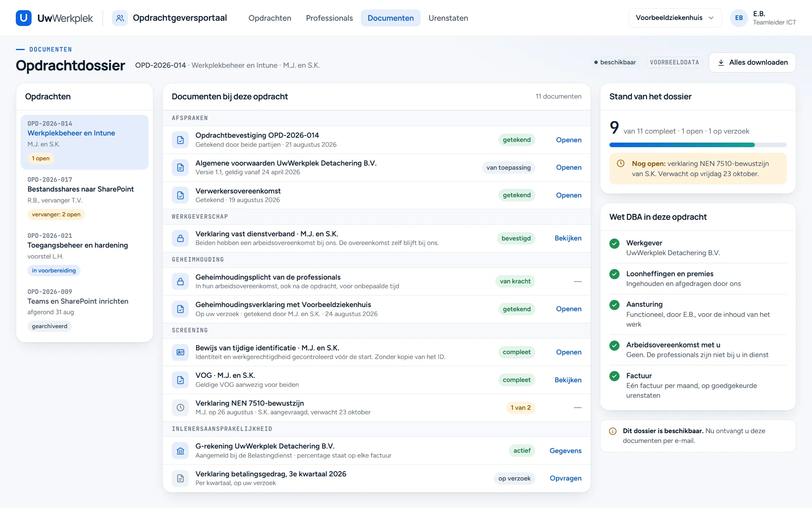Screen dimensions: 812x508
Task: Select assignment Werkplekbeheer en Intune
Action: 84,142
